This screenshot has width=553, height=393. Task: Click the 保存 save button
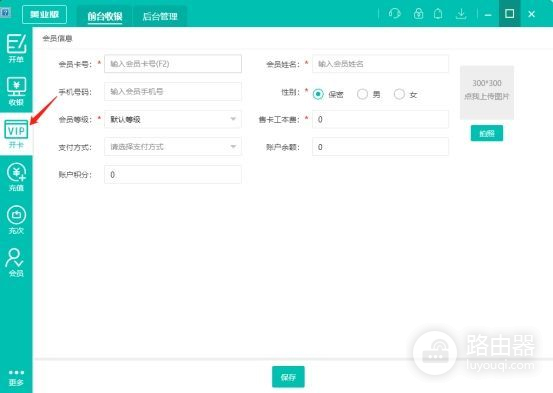[288, 377]
